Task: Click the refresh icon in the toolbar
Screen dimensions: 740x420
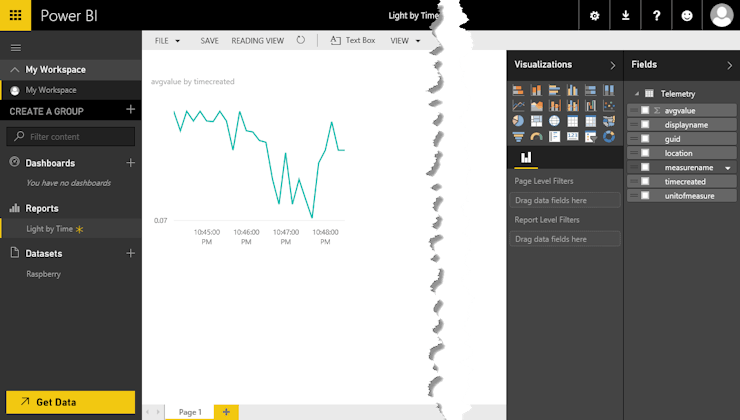Action: pyautogui.click(x=301, y=40)
